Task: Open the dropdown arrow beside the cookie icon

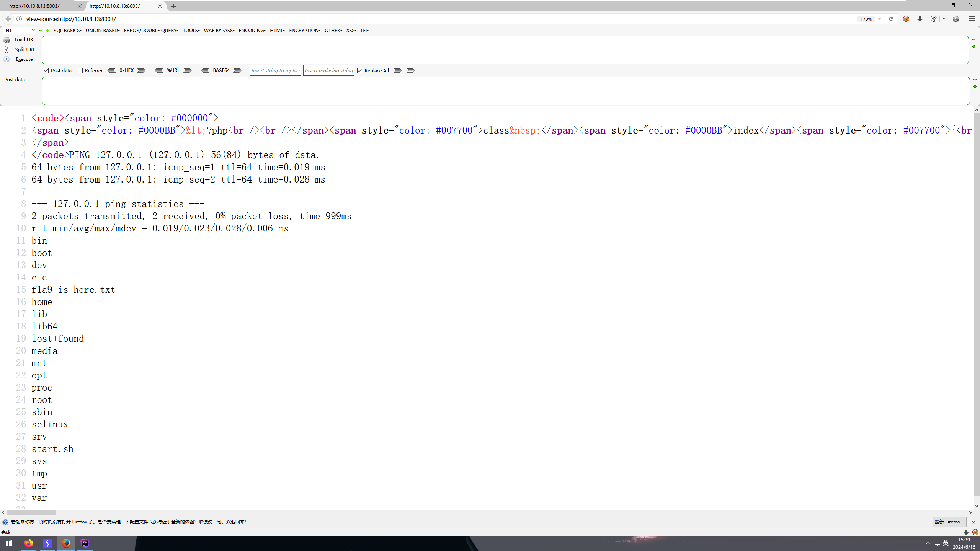Action: [944, 19]
